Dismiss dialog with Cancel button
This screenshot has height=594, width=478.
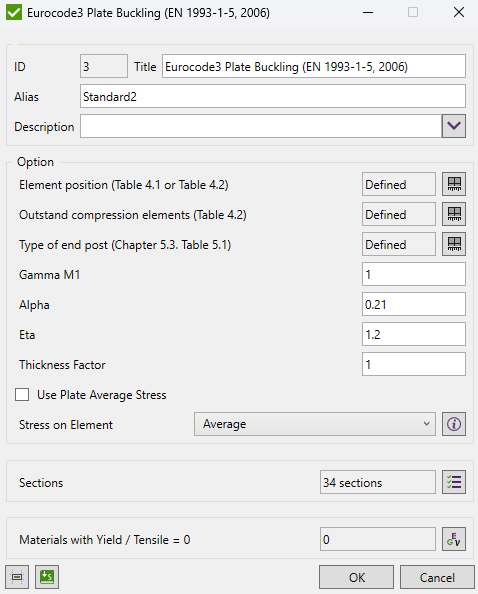tap(437, 577)
